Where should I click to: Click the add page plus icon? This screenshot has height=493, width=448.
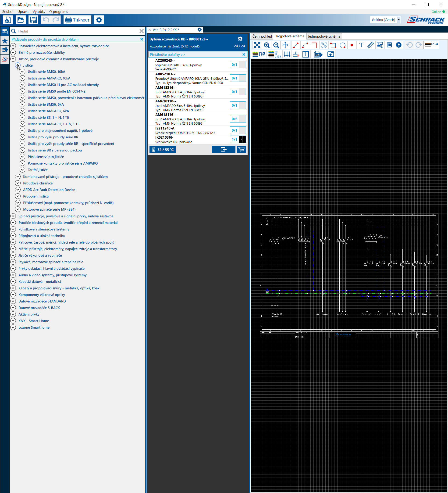click(331, 54)
